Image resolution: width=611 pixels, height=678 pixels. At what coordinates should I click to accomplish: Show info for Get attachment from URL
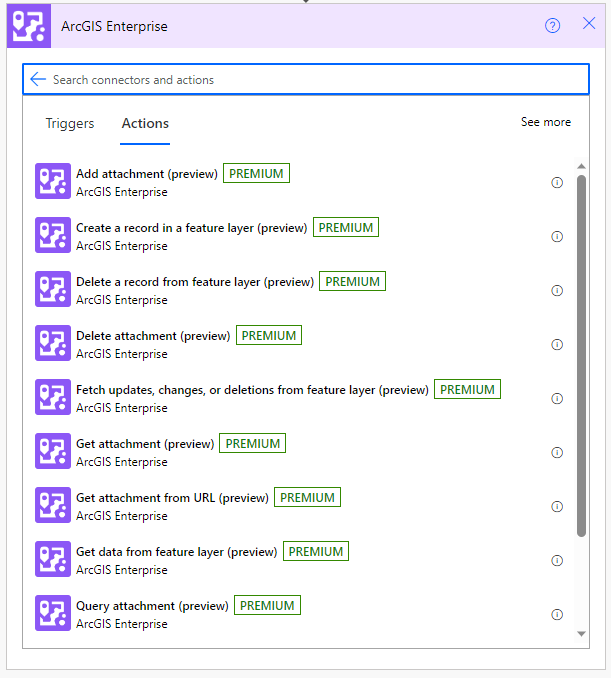[x=557, y=507]
